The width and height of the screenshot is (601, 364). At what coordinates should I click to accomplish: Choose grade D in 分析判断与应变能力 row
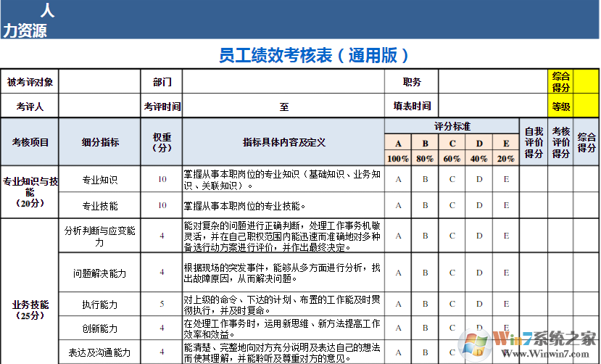[479, 236]
